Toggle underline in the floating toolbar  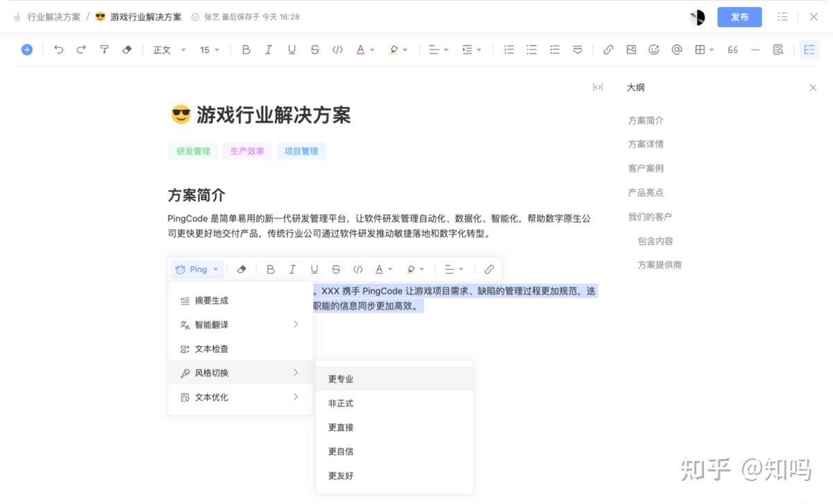coord(314,269)
